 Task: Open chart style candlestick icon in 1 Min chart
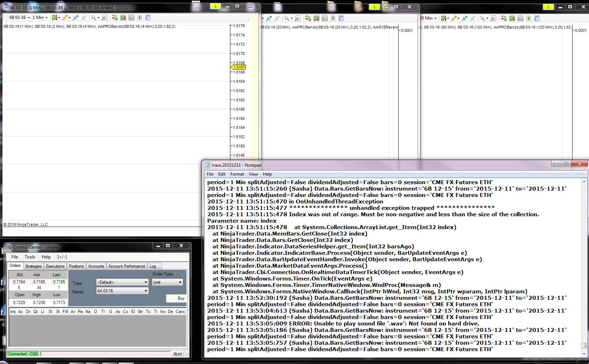point(55,17)
